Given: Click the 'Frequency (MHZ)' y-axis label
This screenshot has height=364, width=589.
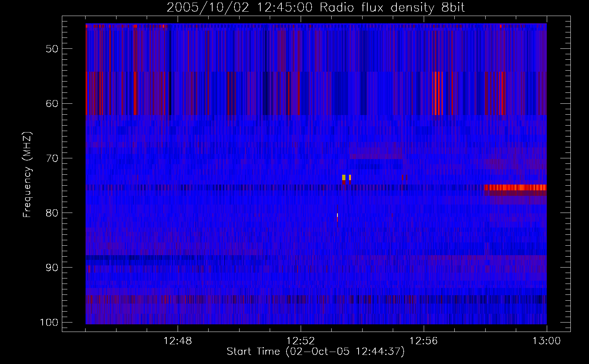Looking at the screenshot, I should tap(27, 175).
